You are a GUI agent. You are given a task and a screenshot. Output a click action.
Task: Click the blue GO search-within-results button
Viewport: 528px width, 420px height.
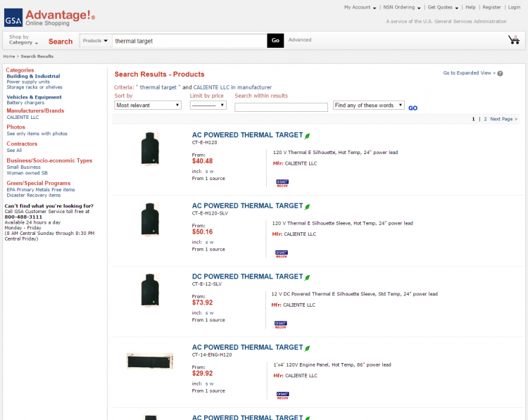click(413, 108)
